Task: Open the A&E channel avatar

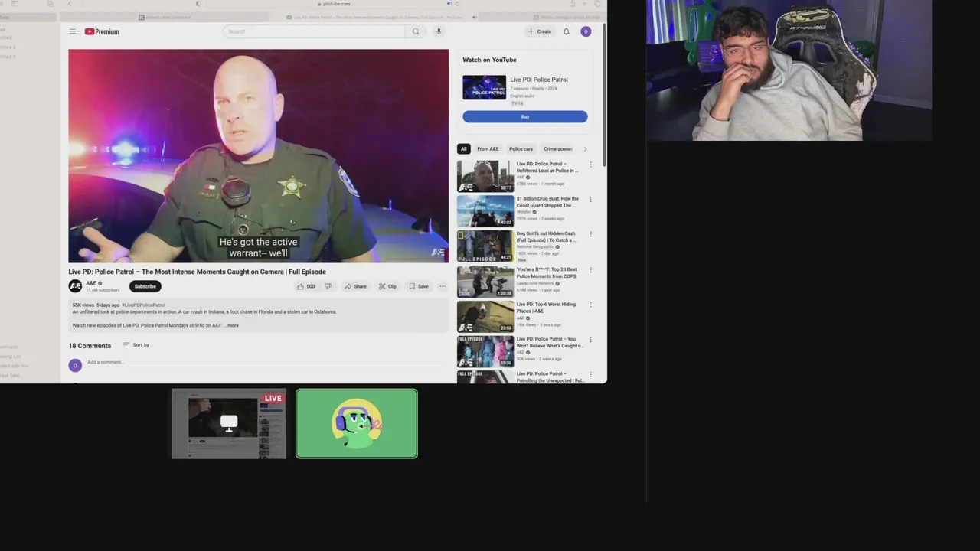Action: pyautogui.click(x=75, y=286)
